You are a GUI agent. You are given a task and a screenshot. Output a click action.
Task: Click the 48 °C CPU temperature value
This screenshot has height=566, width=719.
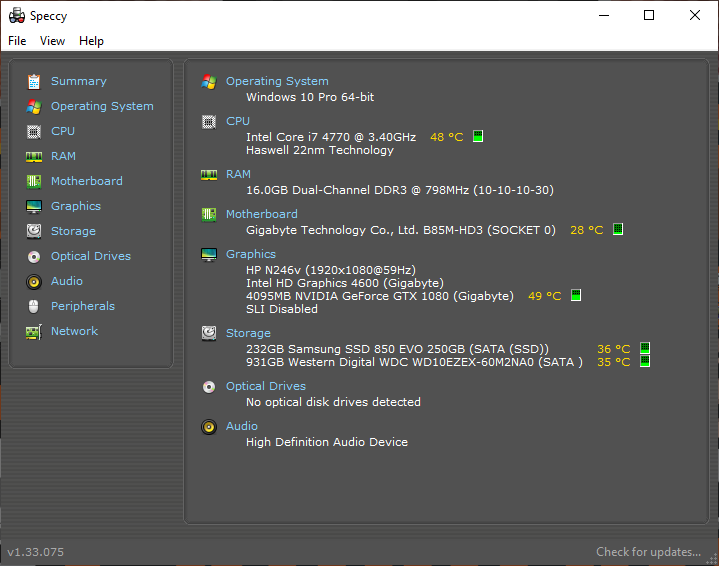pos(447,137)
